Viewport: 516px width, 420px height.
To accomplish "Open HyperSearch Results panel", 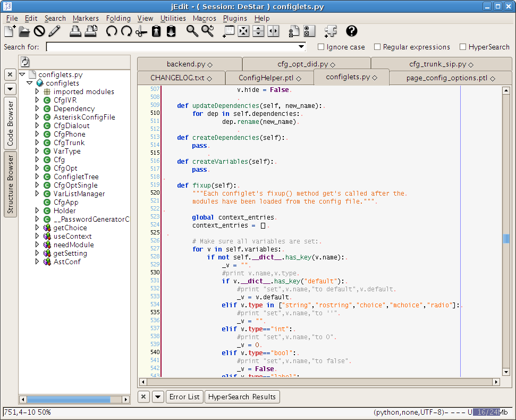I will pyautogui.click(x=242, y=397).
